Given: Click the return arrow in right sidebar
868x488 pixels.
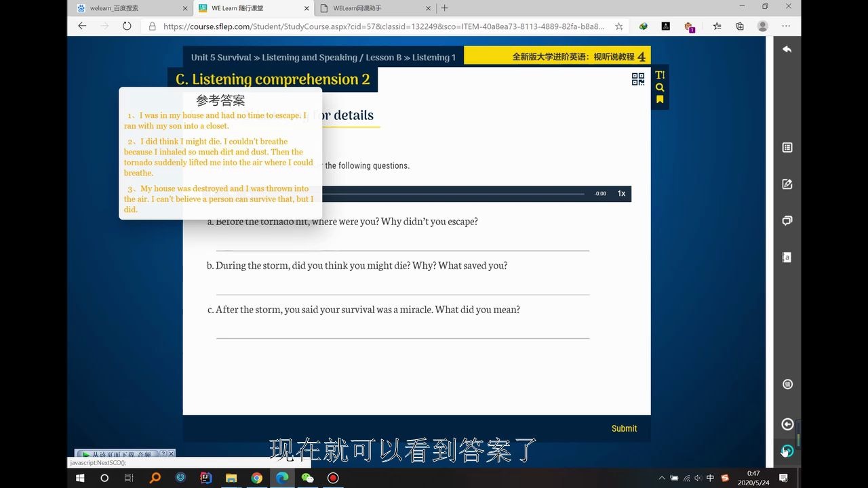Looking at the screenshot, I should [787, 49].
